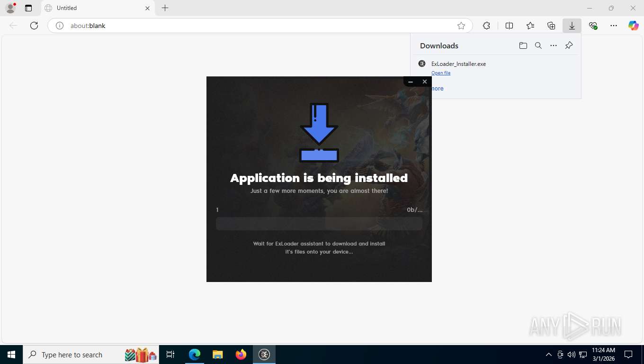Add this page to favorites star

click(x=461, y=26)
